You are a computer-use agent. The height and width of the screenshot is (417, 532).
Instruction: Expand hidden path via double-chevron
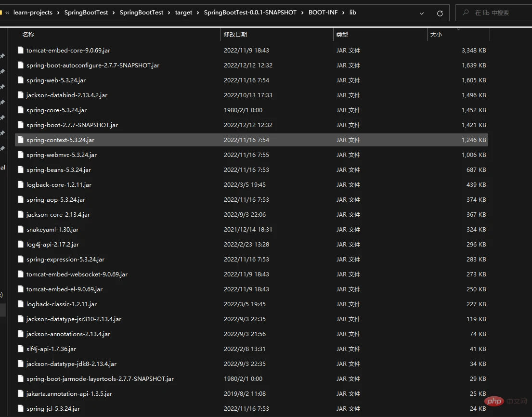[7, 13]
